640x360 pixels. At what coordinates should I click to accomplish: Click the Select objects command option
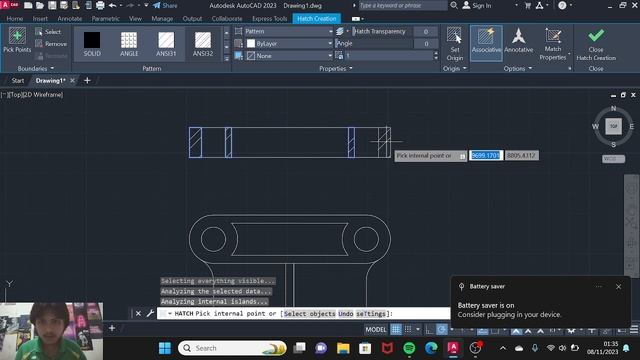click(309, 313)
